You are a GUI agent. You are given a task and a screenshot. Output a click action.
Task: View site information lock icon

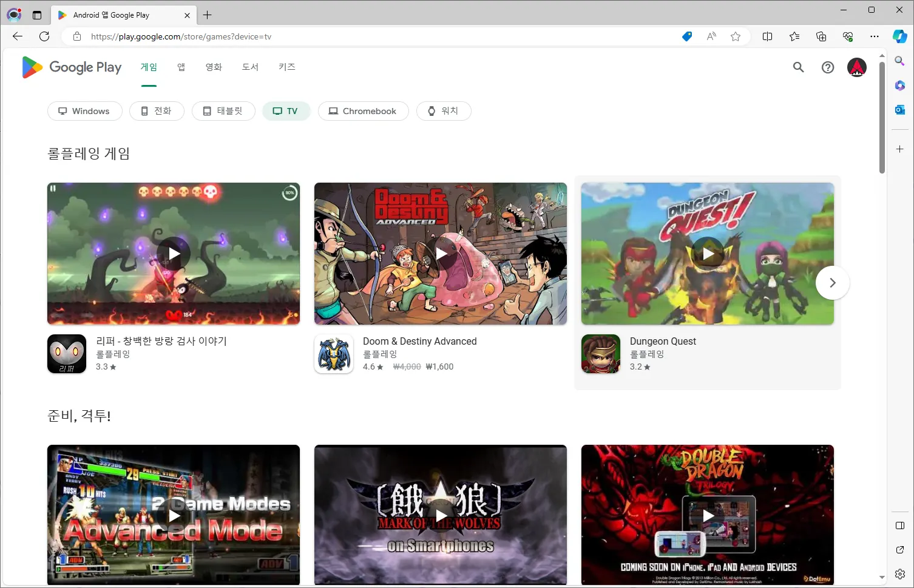pyautogui.click(x=77, y=36)
